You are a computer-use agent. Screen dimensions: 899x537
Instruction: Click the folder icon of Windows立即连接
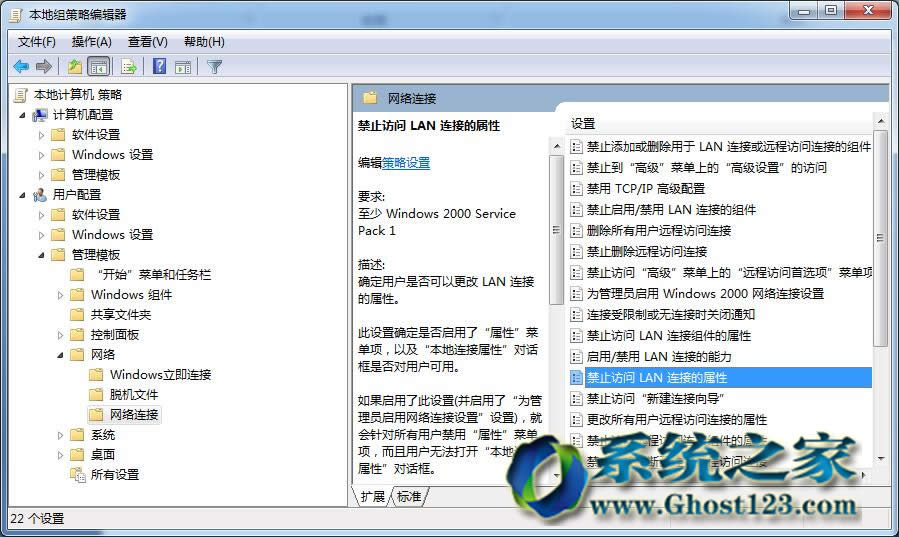point(96,374)
